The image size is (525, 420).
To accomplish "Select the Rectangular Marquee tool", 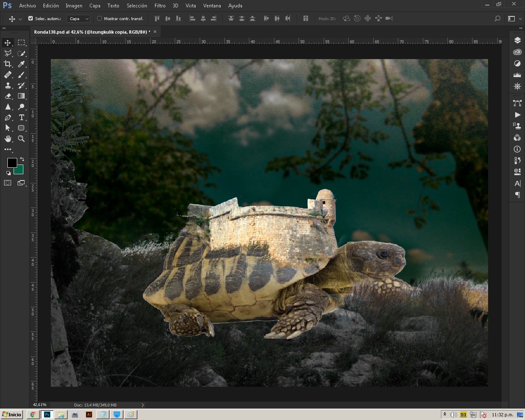I will click(x=21, y=43).
